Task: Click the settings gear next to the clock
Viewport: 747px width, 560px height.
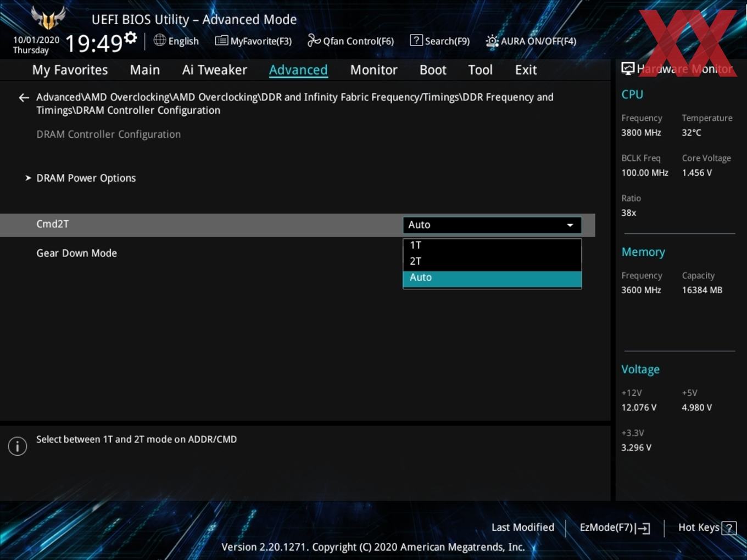Action: (x=131, y=38)
